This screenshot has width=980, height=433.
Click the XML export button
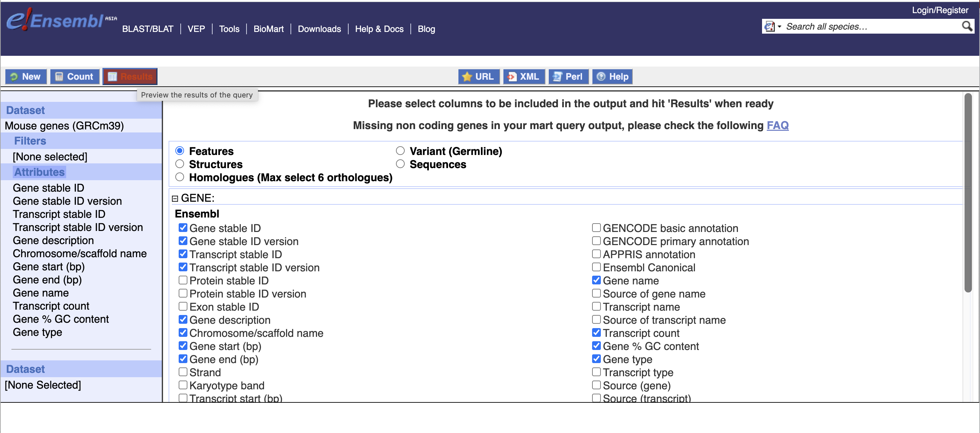524,77
